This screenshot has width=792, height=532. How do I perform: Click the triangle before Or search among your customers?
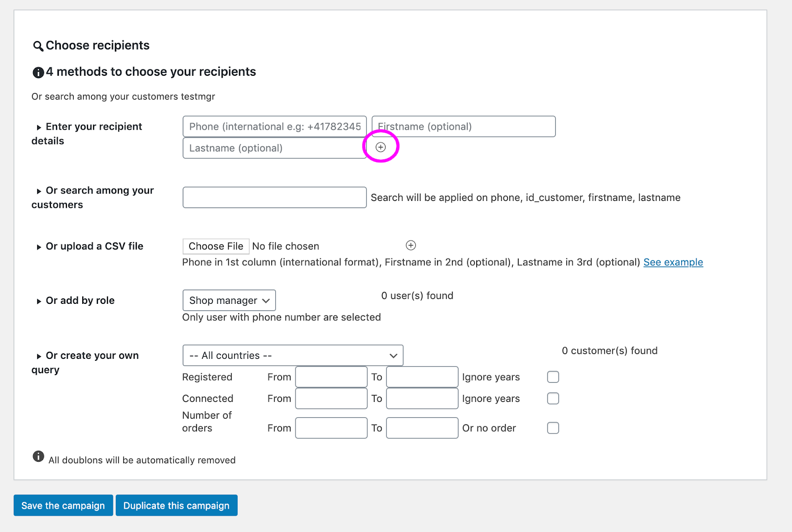pos(39,192)
